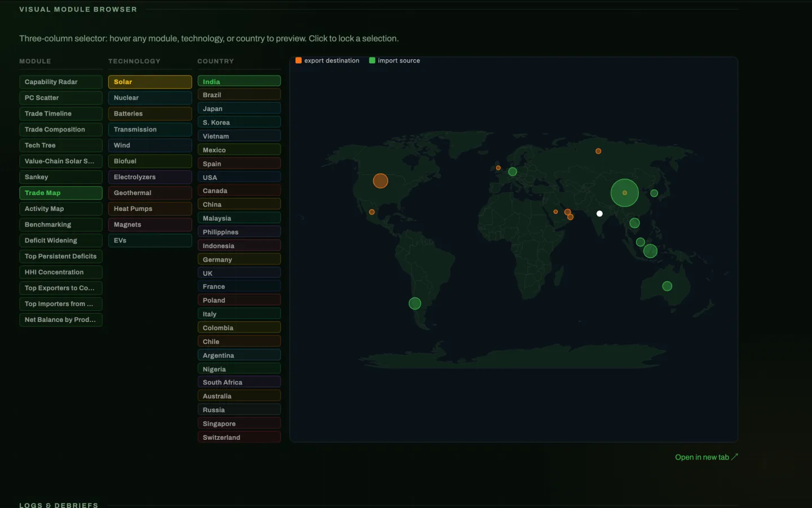
Task: Open the Sankey module
Action: 61,177
